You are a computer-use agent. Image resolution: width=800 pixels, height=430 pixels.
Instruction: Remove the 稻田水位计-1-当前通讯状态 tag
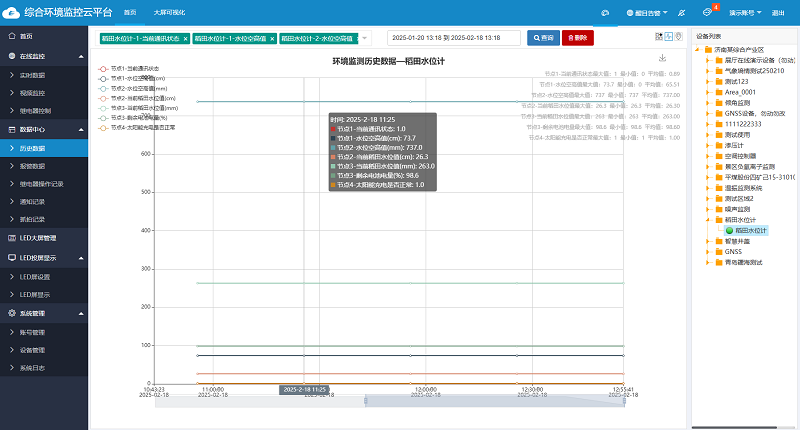pyautogui.click(x=186, y=38)
